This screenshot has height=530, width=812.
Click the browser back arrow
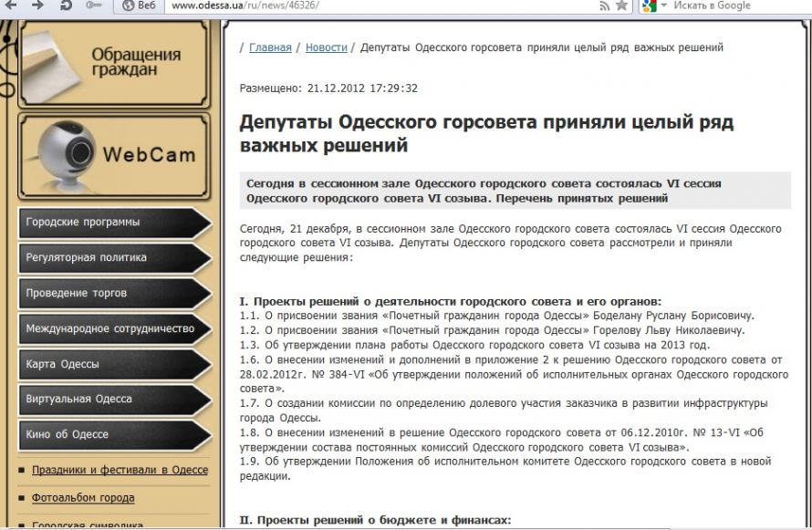point(12,5)
